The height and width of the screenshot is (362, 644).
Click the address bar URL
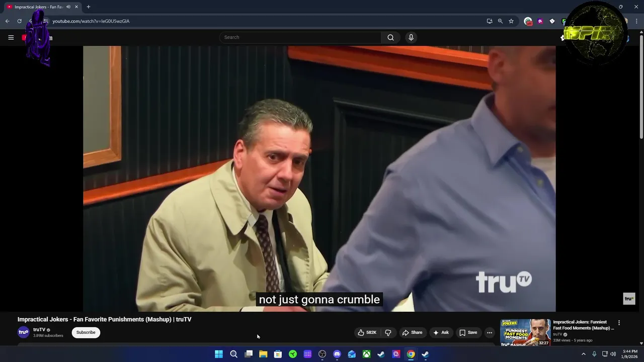[x=91, y=21]
